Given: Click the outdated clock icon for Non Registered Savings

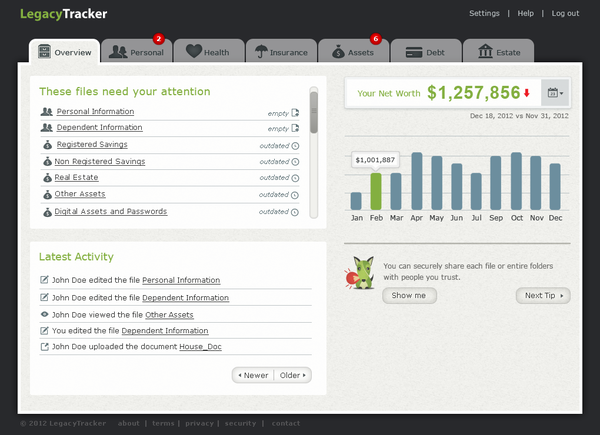Looking at the screenshot, I should point(295,162).
